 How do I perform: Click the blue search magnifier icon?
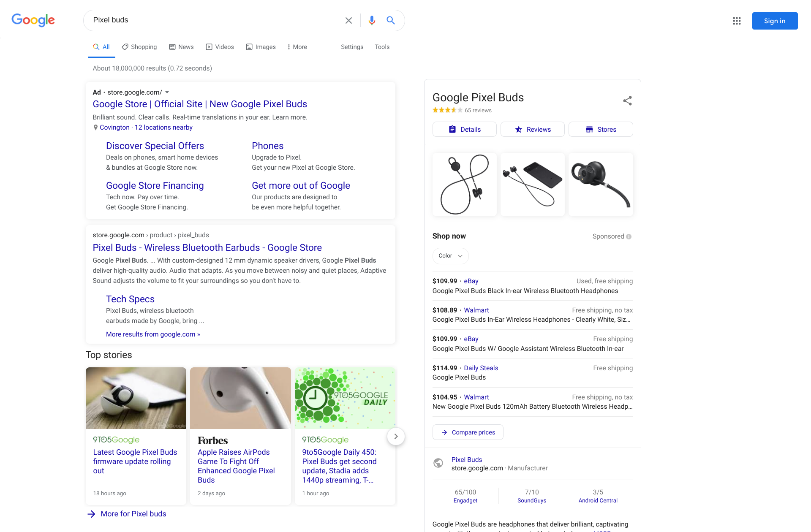pyautogui.click(x=391, y=20)
